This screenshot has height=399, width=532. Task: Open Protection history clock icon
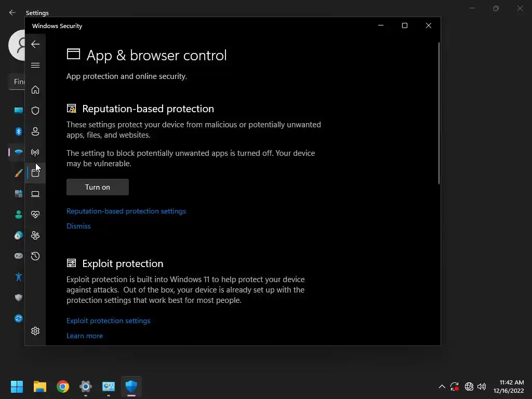(35, 256)
